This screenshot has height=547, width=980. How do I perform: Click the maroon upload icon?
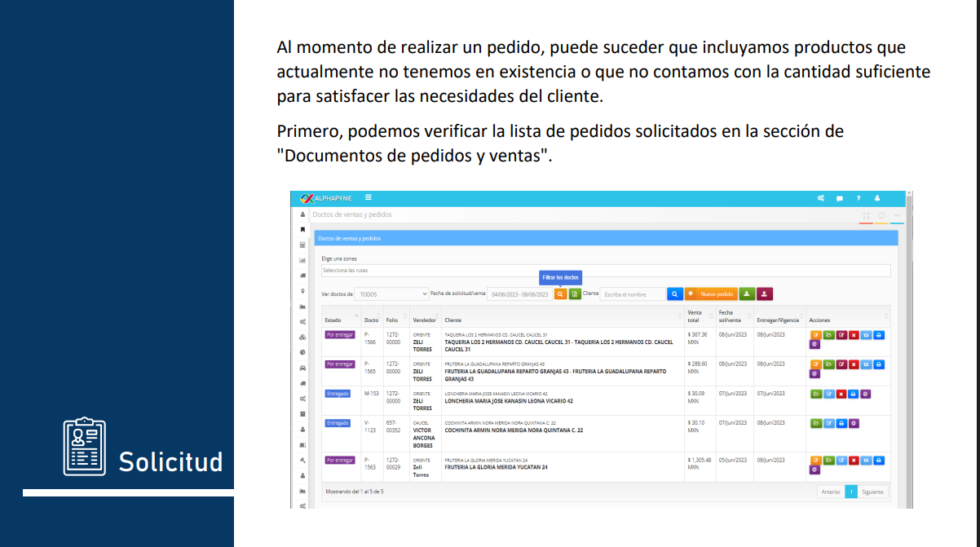click(x=765, y=294)
